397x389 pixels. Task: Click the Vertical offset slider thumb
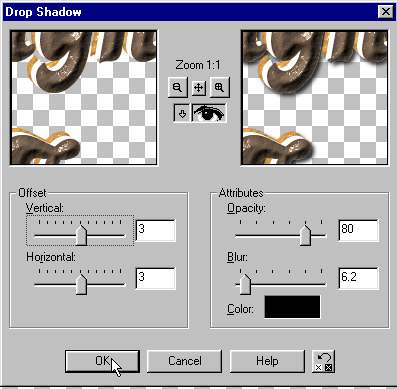pos(81,235)
